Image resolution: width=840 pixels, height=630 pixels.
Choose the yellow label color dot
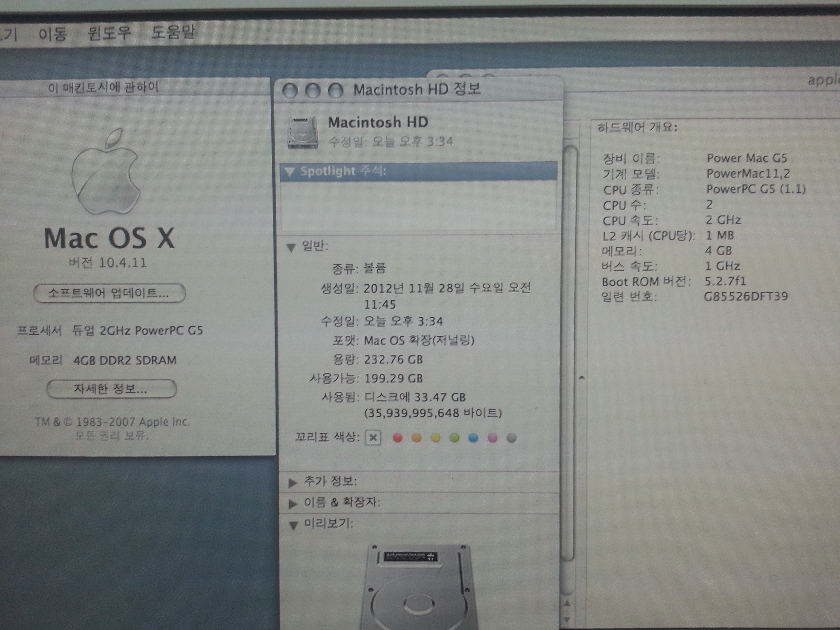point(435,438)
